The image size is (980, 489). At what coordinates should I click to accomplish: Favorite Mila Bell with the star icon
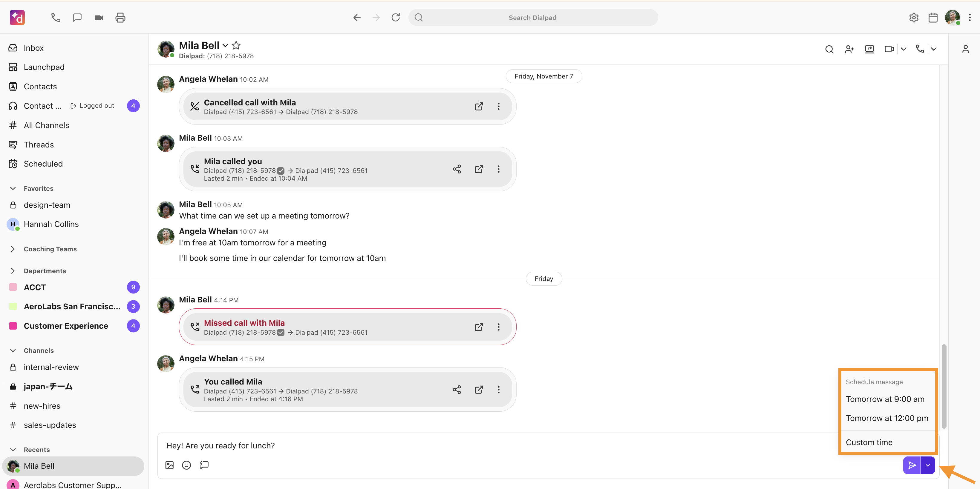(236, 45)
